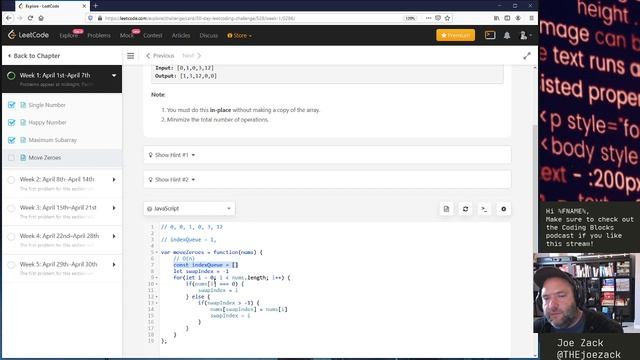The image size is (640, 360).
Task: Click the reader pocket icon in address bar
Action: 438,18
